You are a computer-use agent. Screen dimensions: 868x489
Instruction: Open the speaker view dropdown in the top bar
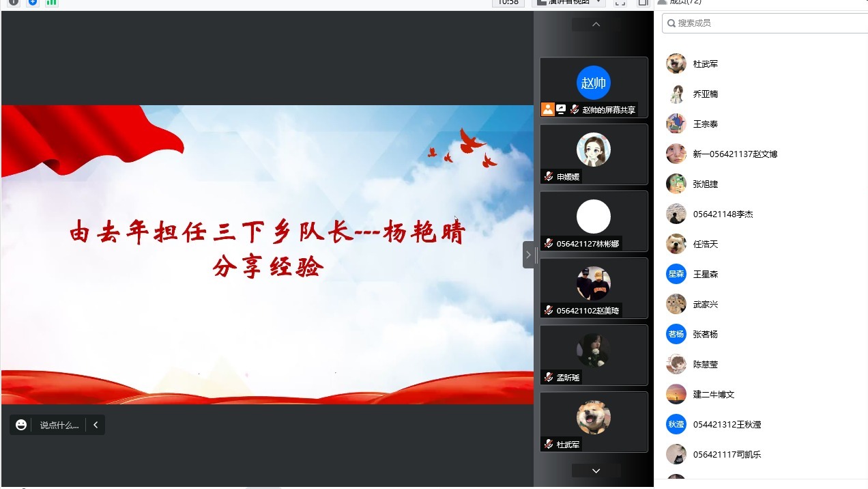(568, 2)
